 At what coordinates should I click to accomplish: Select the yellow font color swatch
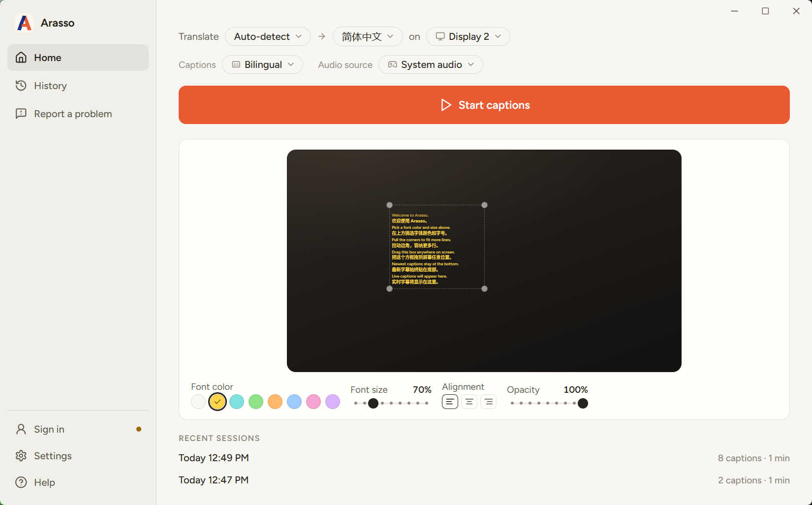click(x=218, y=402)
